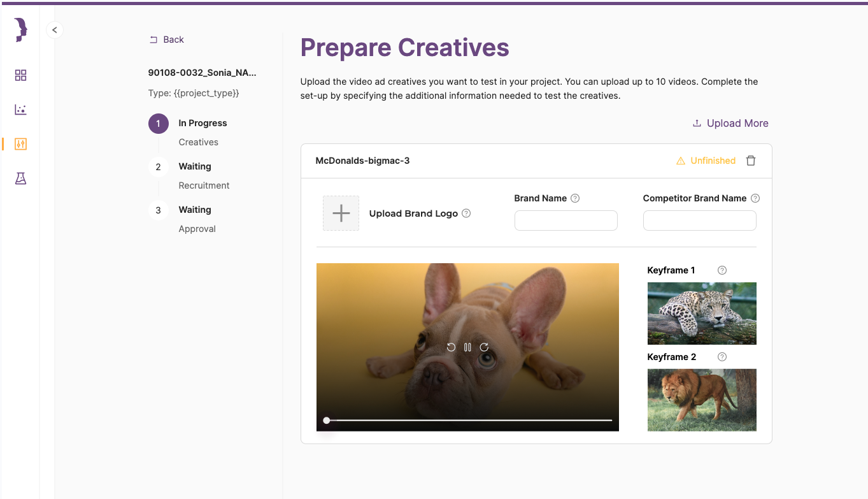Open the lab flask icon

click(x=20, y=178)
